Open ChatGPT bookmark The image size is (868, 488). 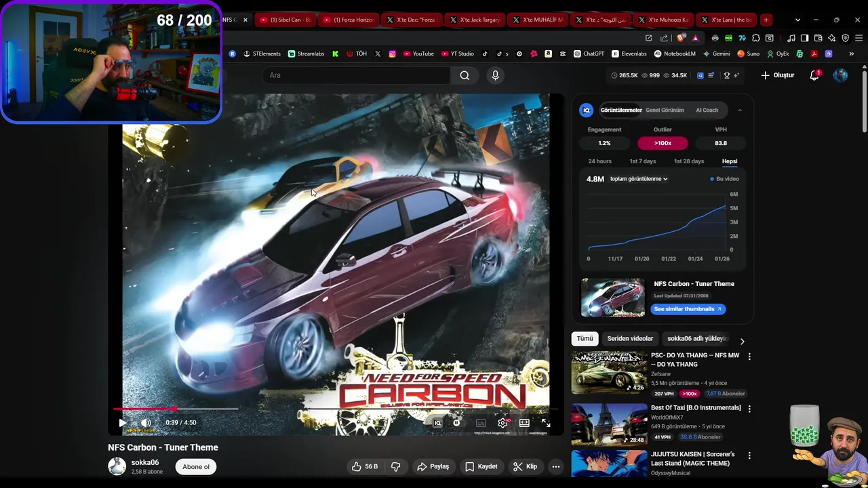589,54
